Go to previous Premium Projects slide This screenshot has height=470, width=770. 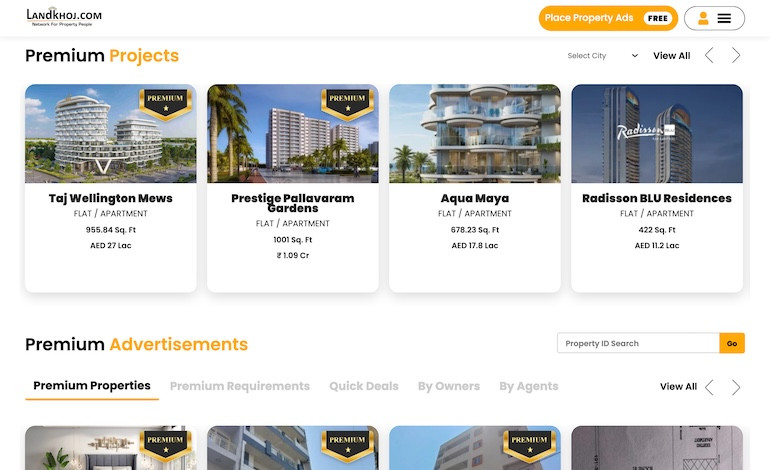click(709, 55)
